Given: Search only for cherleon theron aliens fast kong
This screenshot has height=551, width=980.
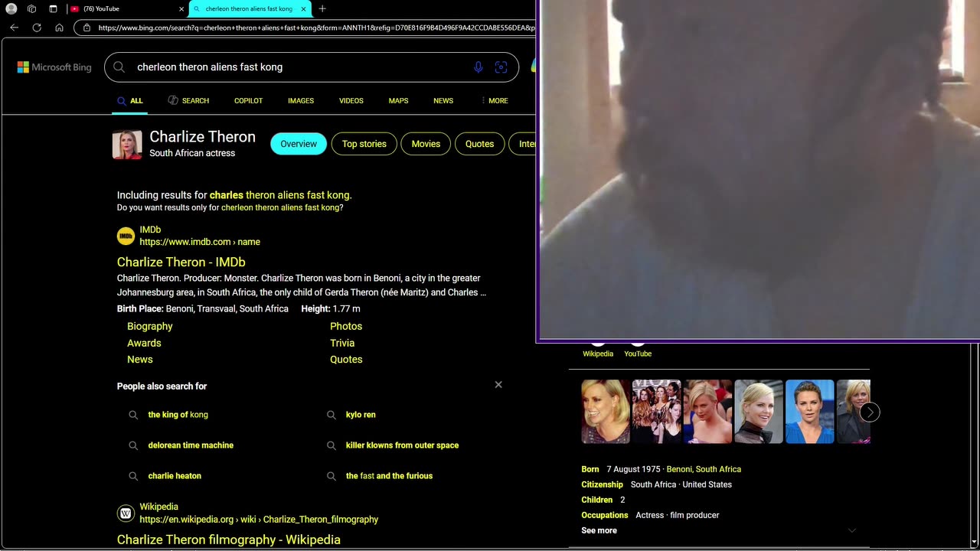Looking at the screenshot, I should tap(280, 207).
